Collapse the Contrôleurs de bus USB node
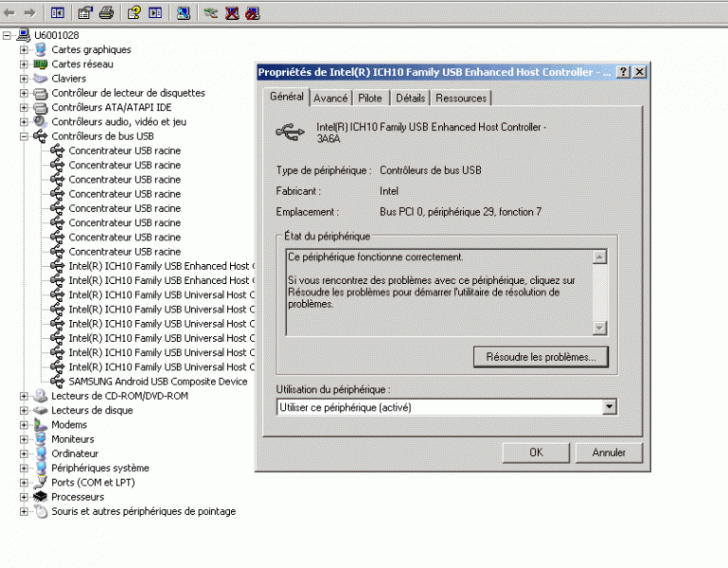 tap(25, 136)
